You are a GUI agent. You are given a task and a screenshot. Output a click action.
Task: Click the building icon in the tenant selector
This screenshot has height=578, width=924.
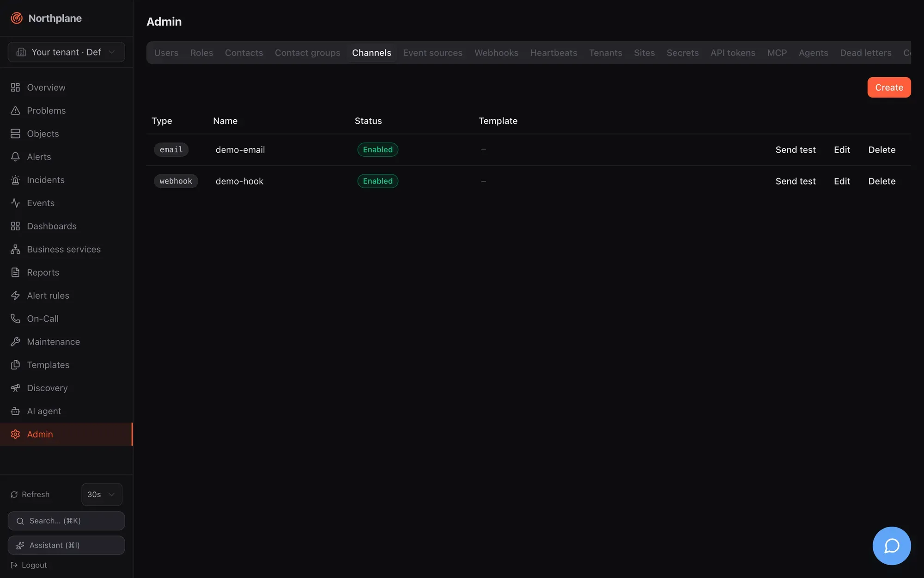tap(21, 52)
